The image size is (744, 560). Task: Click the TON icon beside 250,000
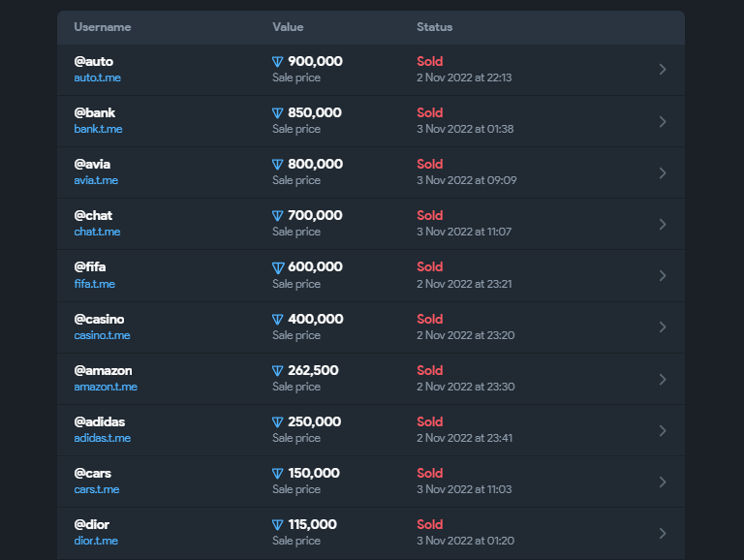[x=278, y=421]
